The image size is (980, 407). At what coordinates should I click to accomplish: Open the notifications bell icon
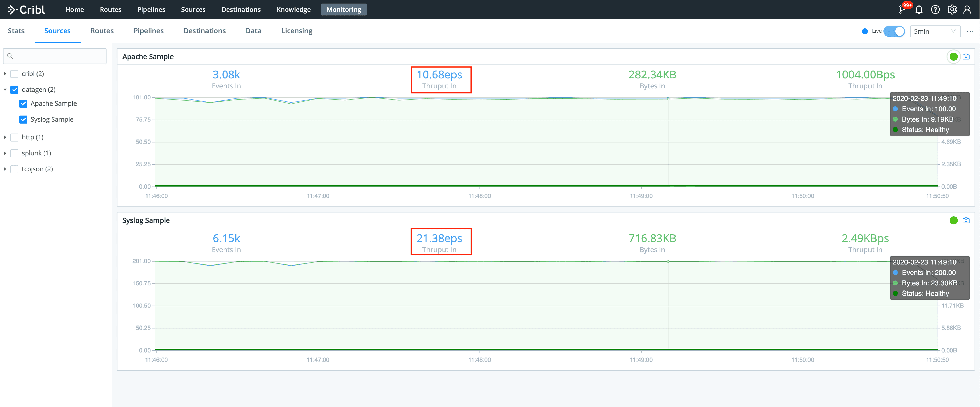point(919,9)
